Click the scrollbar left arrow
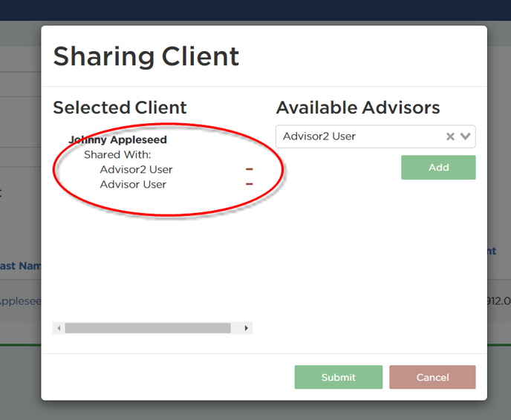511x420 pixels. (x=59, y=328)
